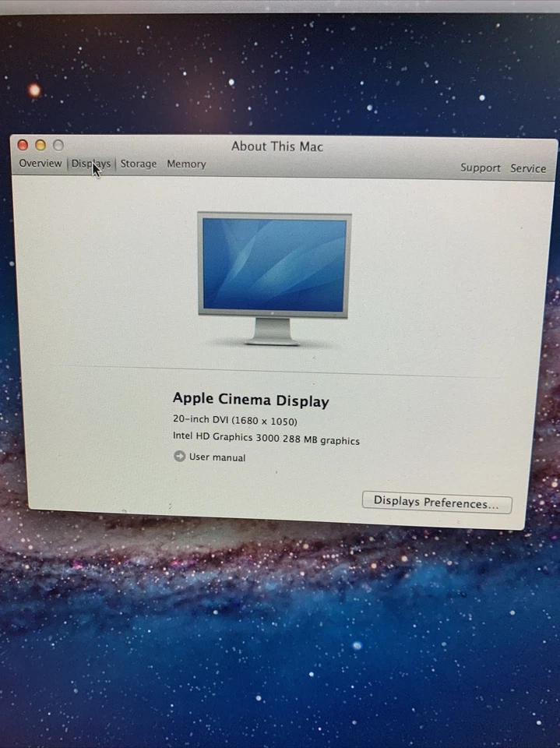Click the Apple Cinema Display heading
The image size is (560, 748).
pyautogui.click(x=251, y=400)
